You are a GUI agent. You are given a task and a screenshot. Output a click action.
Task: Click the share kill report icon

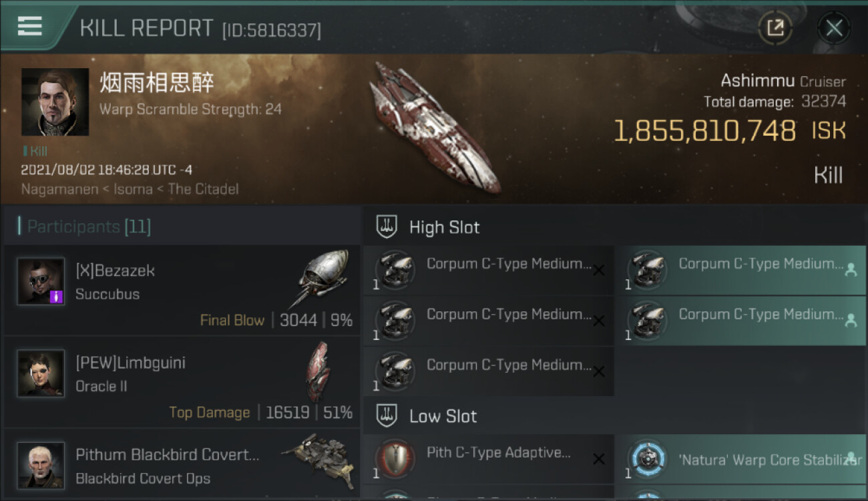point(775,28)
